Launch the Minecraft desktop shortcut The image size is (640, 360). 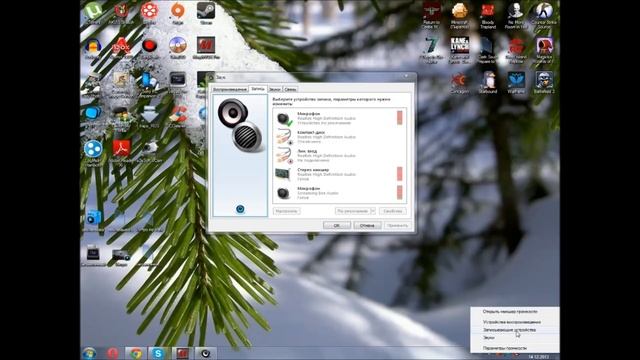pyautogui.click(x=460, y=15)
